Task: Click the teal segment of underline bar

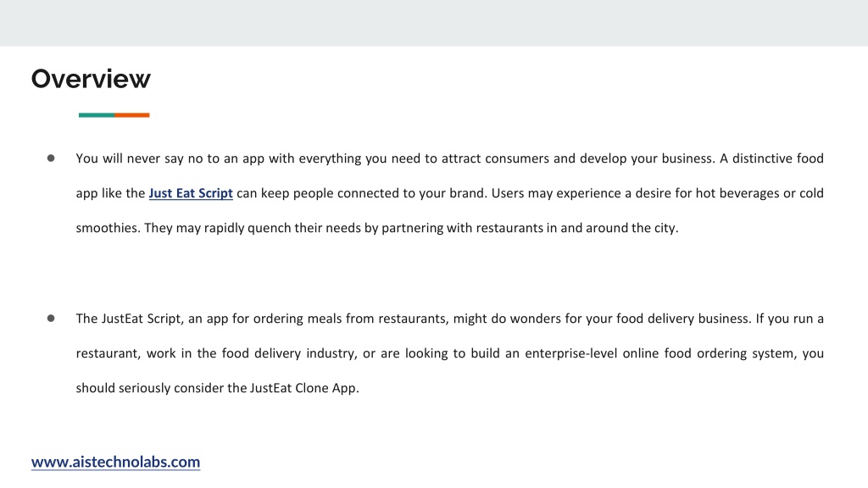Action: pyautogui.click(x=97, y=115)
